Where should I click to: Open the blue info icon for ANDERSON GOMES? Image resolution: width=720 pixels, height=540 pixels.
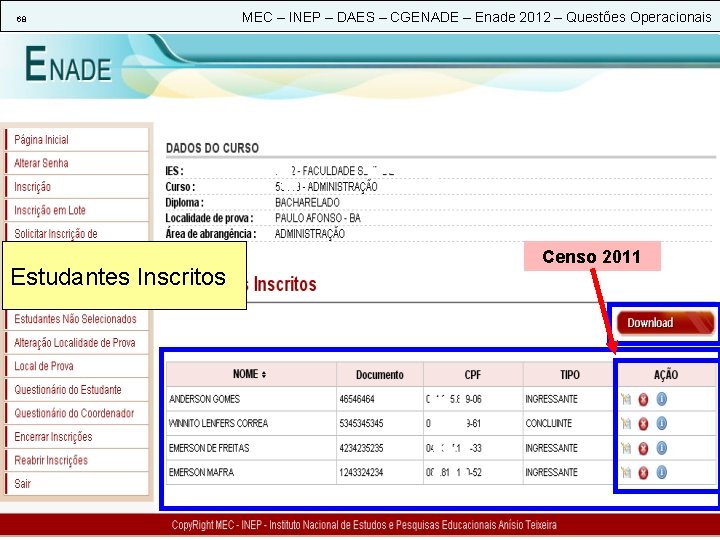(661, 399)
